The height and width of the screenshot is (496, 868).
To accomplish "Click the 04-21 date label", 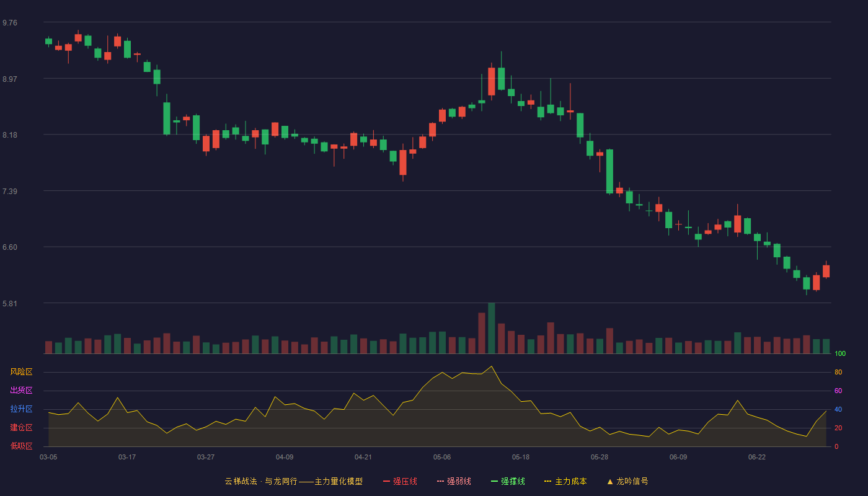I will (363, 457).
